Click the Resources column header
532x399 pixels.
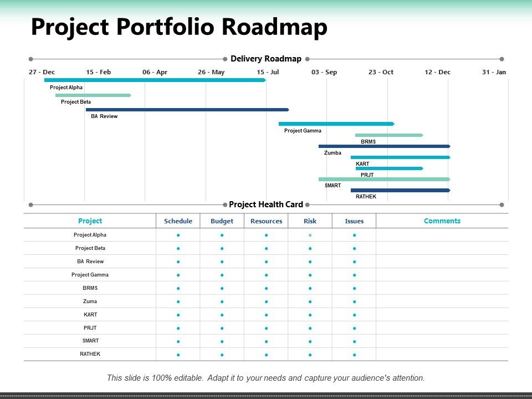[x=267, y=221]
